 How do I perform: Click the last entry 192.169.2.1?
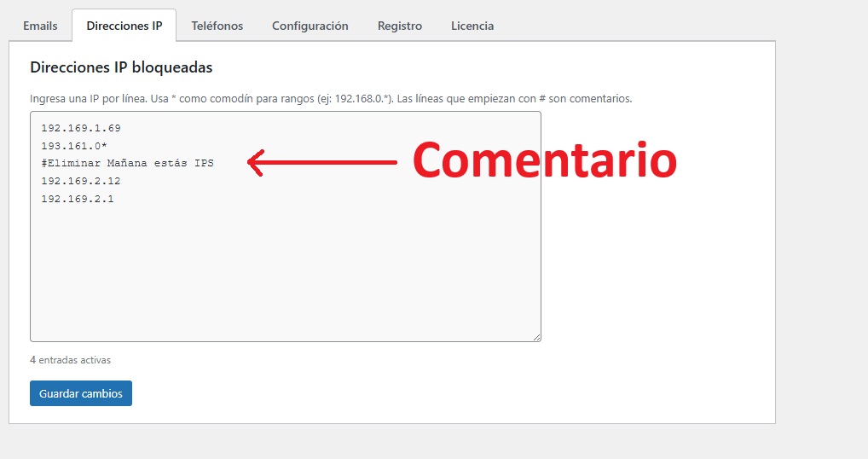pos(78,199)
